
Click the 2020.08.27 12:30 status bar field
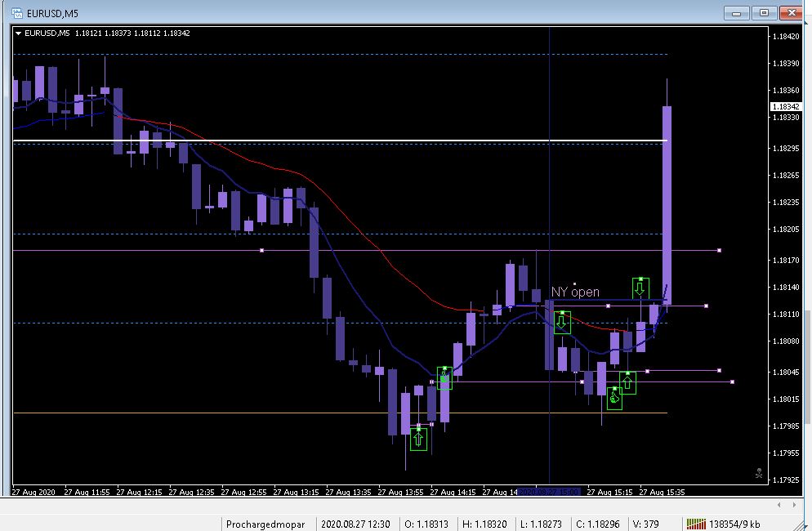tap(355, 524)
